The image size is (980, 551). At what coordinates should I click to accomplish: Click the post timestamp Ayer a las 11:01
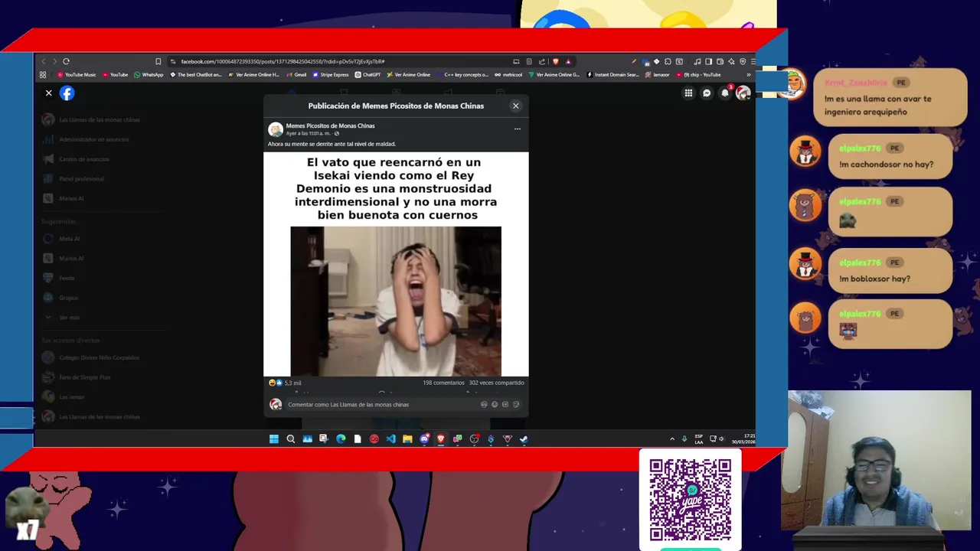[309, 134]
